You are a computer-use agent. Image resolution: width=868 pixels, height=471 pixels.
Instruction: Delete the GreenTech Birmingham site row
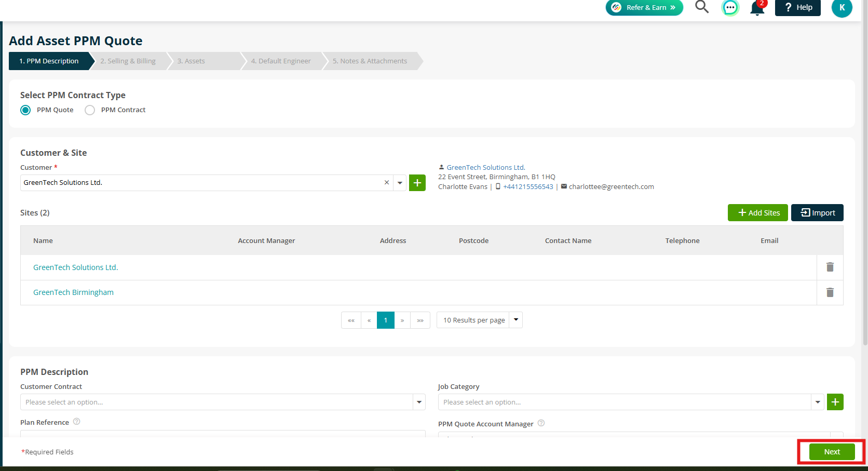coord(830,292)
